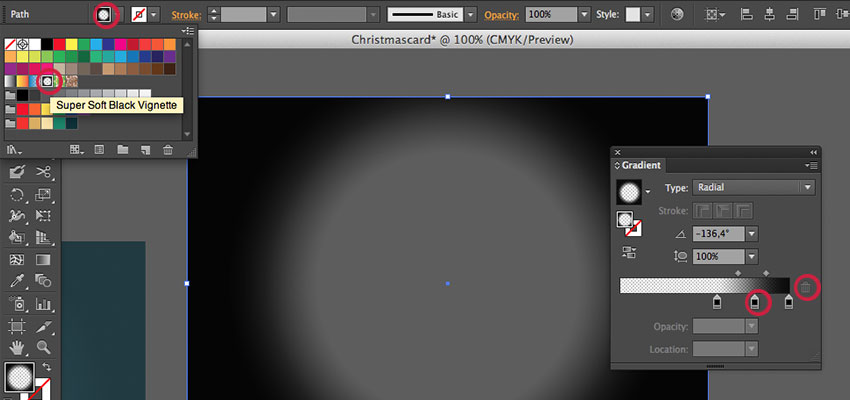This screenshot has height=400, width=850.
Task: Open Swatch Libraries menu
Action: pyautogui.click(x=15, y=150)
